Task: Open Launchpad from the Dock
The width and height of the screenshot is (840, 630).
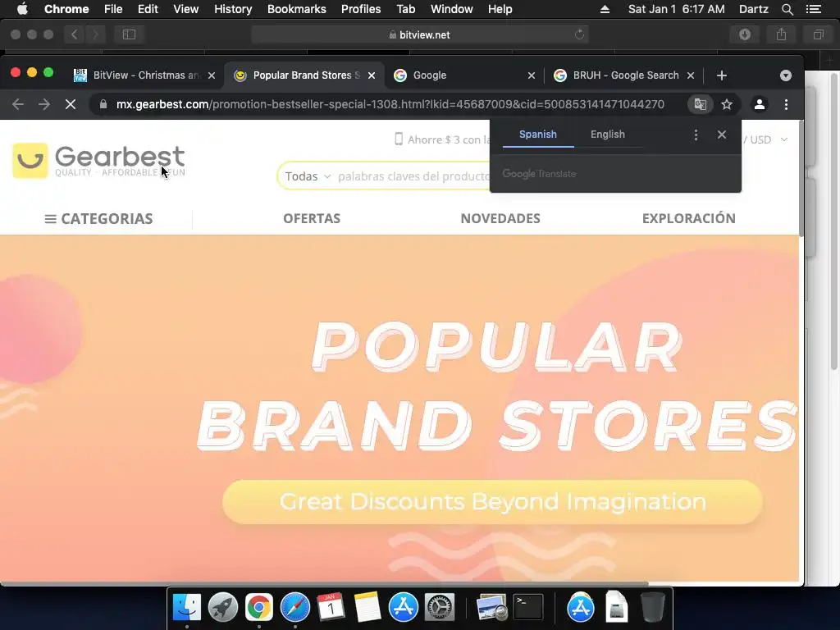Action: click(x=223, y=608)
